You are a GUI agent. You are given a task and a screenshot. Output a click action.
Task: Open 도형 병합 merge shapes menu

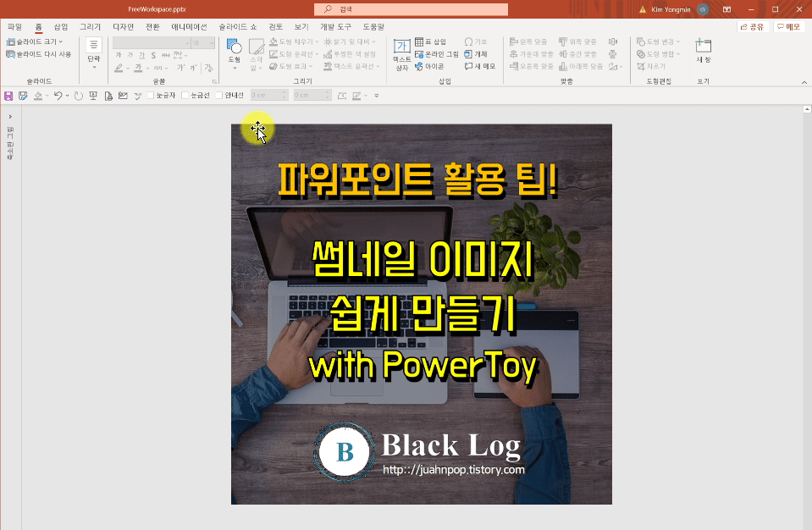point(658,54)
